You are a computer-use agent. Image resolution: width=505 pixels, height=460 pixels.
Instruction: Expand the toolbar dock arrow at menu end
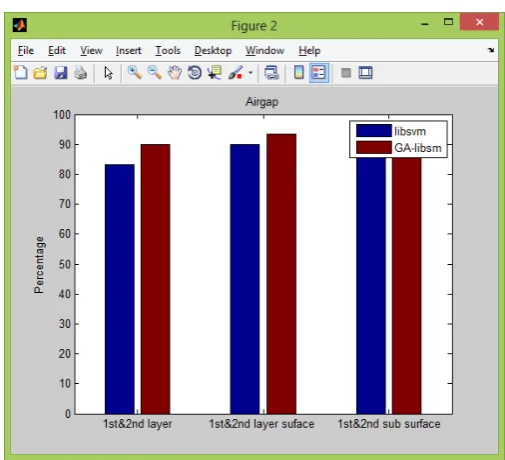click(x=491, y=50)
